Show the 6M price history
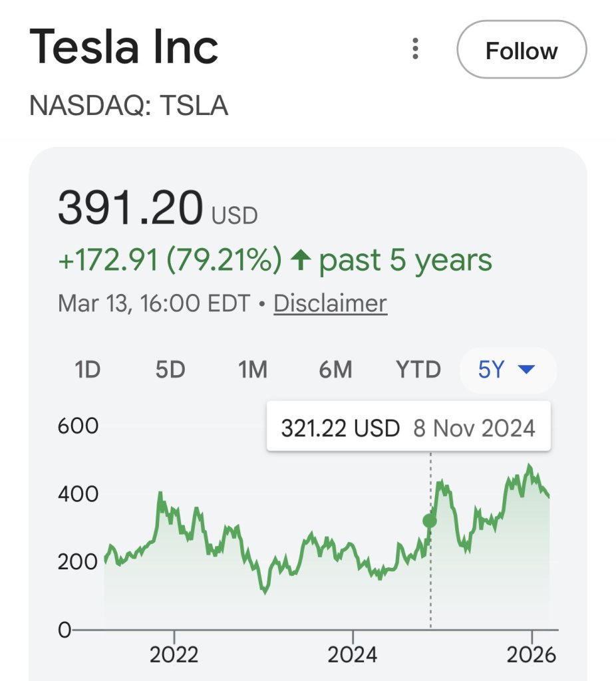The height and width of the screenshot is (681, 616). pos(335,369)
